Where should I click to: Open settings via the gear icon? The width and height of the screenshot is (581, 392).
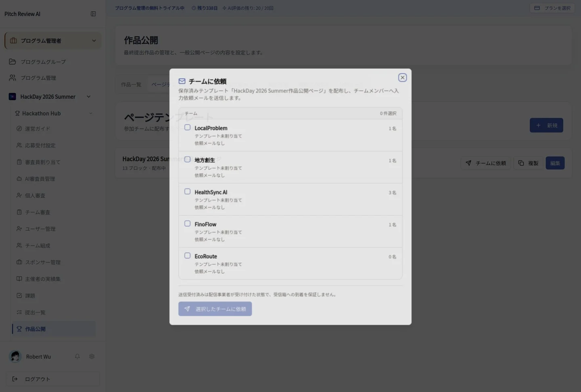pyautogui.click(x=92, y=357)
